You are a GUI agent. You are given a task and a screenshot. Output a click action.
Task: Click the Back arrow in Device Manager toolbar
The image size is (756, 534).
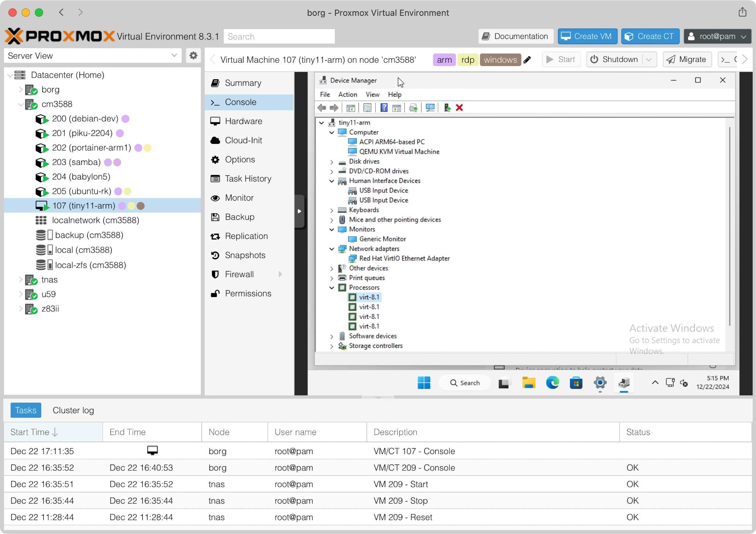(322, 108)
